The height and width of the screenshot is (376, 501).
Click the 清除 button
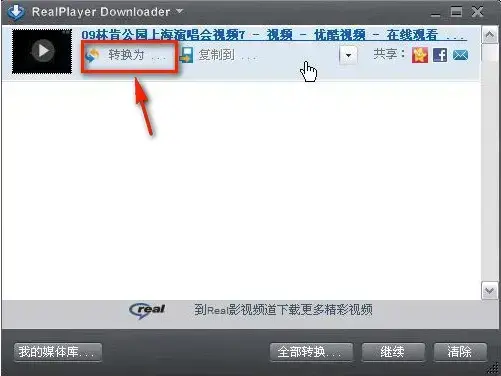(460, 352)
